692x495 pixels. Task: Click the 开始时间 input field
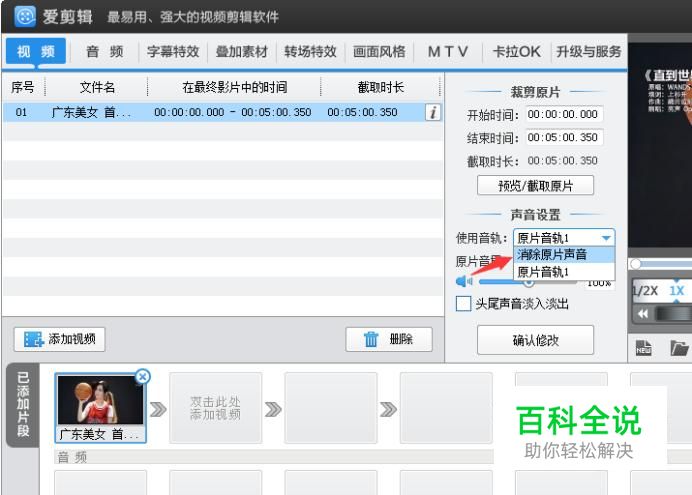click(564, 114)
